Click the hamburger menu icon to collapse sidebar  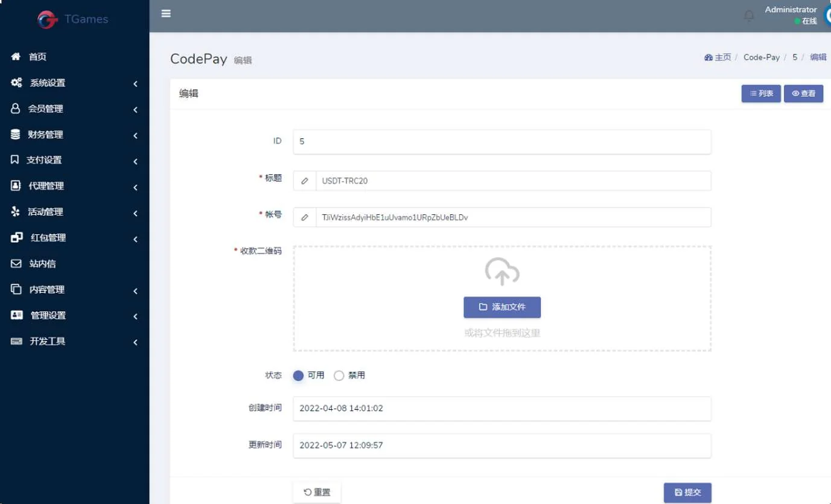pyautogui.click(x=166, y=13)
